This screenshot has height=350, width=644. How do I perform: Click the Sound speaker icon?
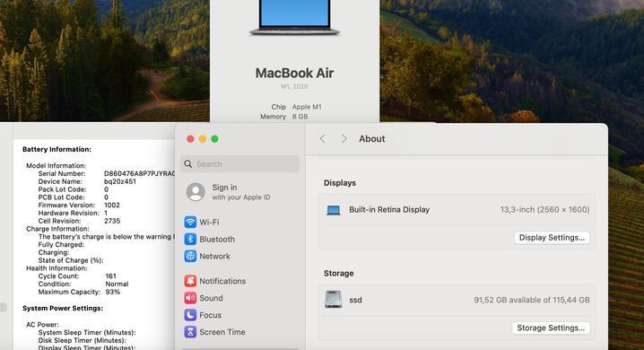[190, 298]
